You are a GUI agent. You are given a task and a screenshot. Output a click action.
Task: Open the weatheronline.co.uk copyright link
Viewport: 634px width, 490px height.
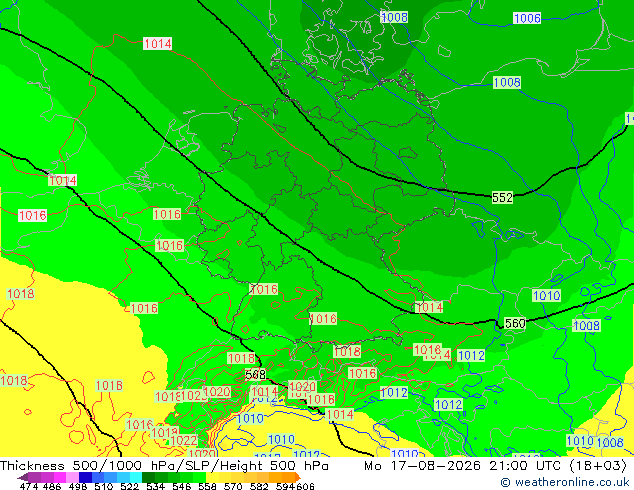click(565, 482)
